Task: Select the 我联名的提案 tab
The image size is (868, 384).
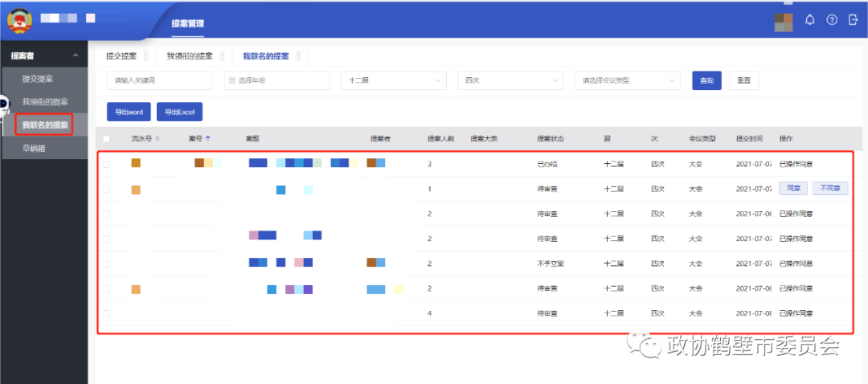Action: coord(266,56)
